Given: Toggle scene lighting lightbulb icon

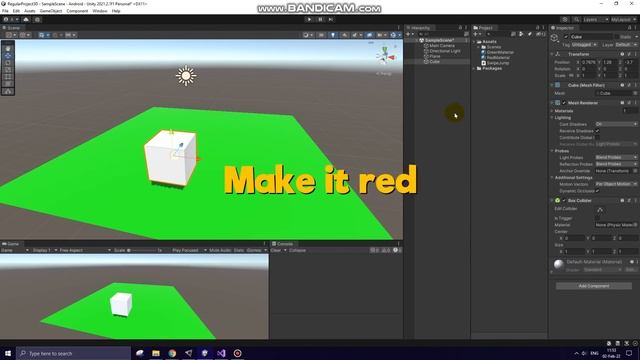Looking at the screenshot, I should click(333, 35).
